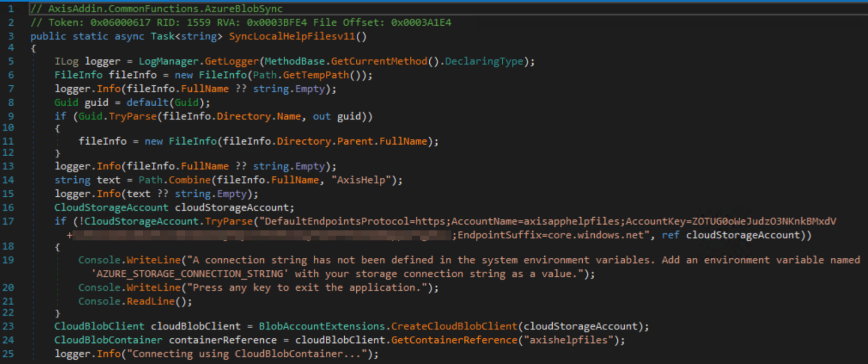
Task: Click line number 17 in the gutter
Action: 8,221
